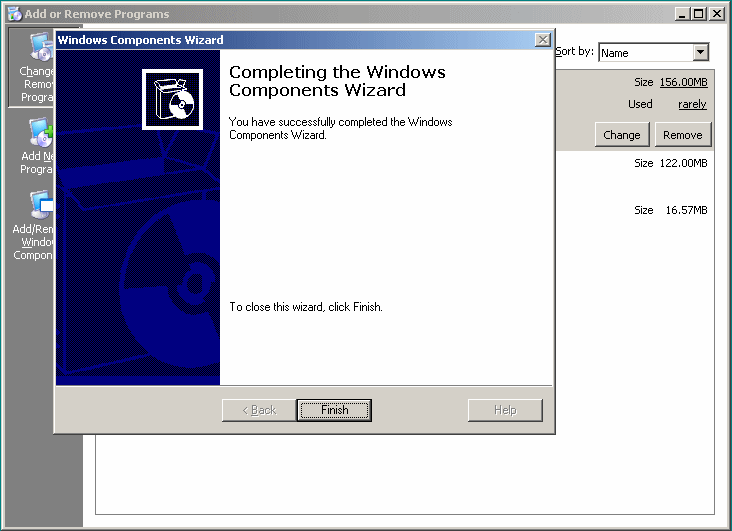Maximize the Add or Remove Programs window
Image resolution: width=732 pixels, height=531 pixels.
tap(699, 14)
